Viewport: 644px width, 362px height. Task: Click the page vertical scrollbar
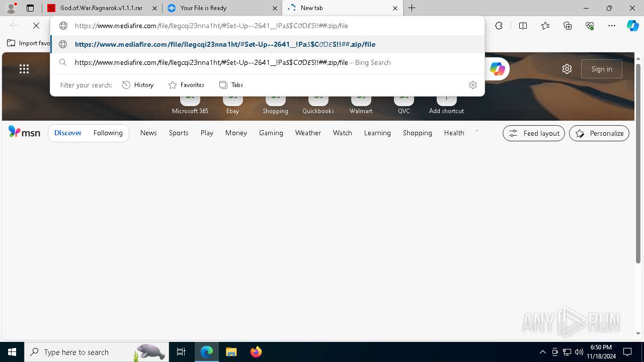point(638,163)
